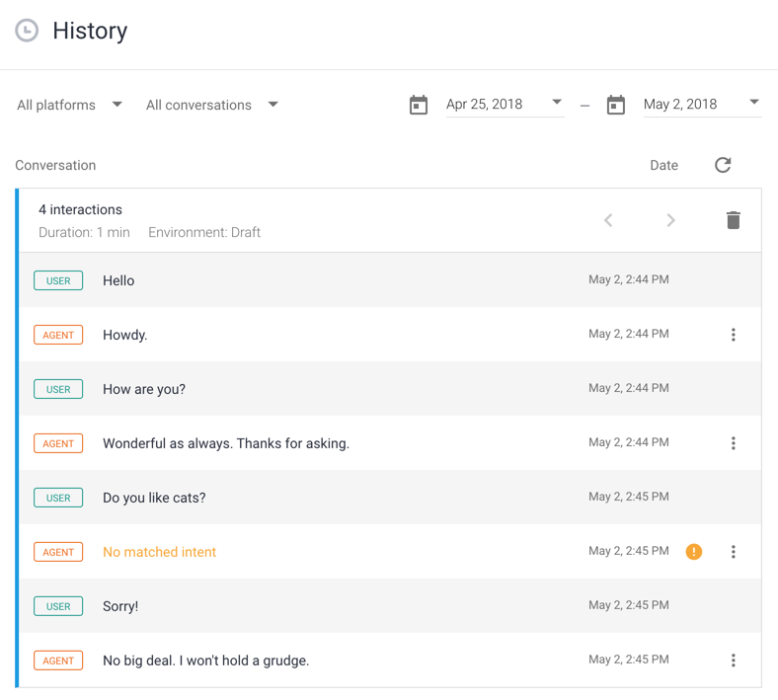Viewport: 778px width, 700px height.
Task: Select the "Hello" user message row
Action: [118, 280]
